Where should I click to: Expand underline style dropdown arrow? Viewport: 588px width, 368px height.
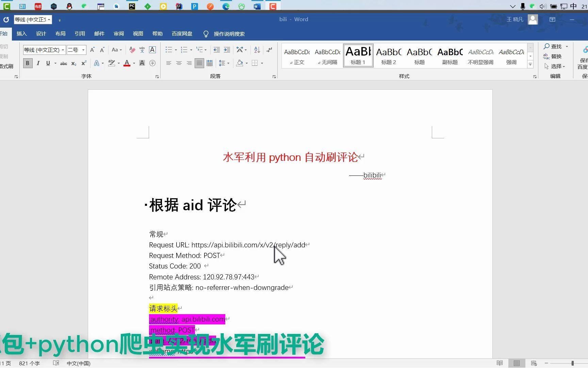coord(55,63)
